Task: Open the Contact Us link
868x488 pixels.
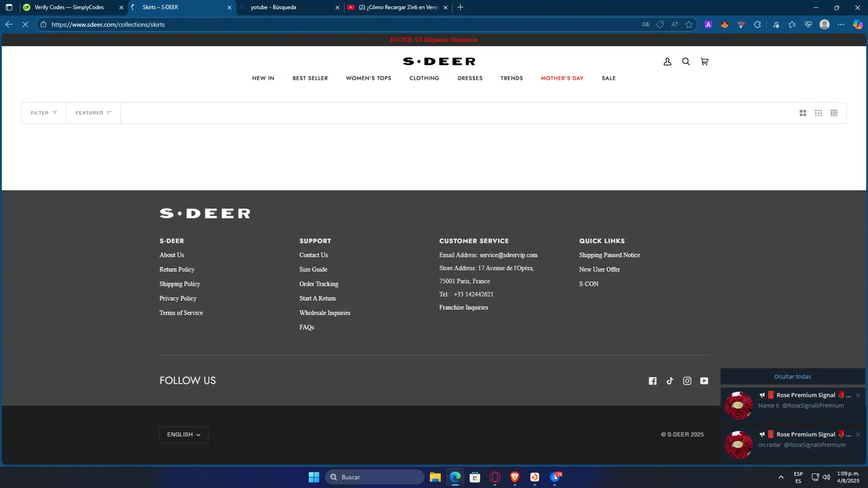Action: point(314,255)
